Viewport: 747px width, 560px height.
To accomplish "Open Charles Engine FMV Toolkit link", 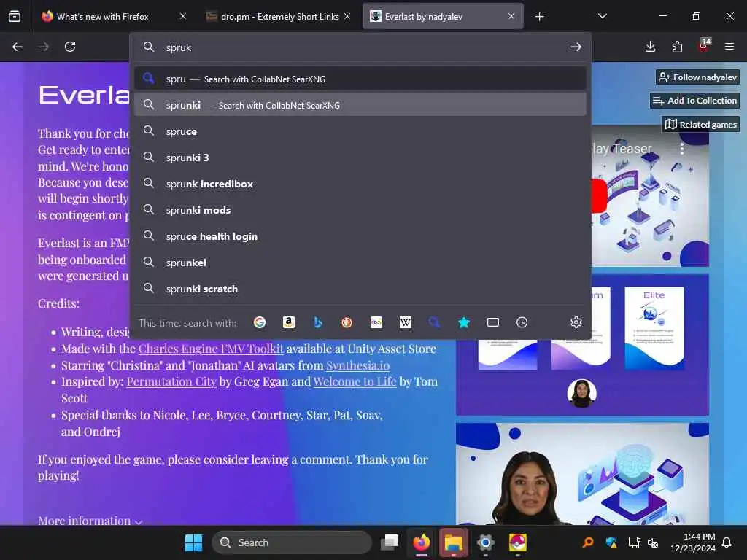I will tap(211, 349).
